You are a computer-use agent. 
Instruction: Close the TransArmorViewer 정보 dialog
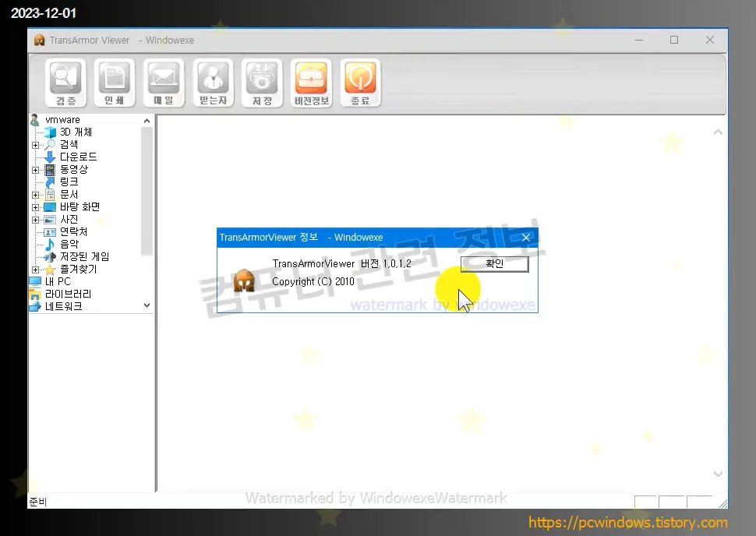(526, 237)
